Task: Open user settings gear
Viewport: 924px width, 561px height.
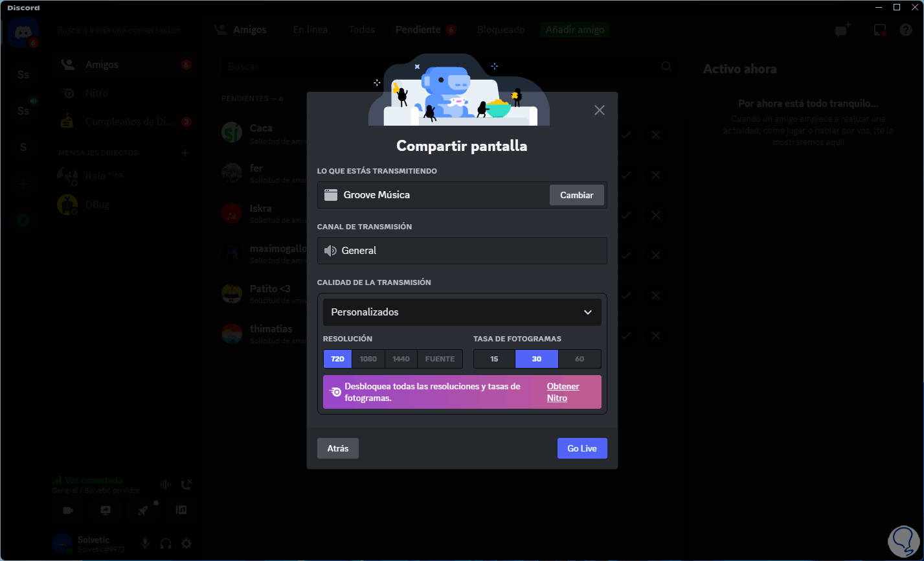Action: click(x=186, y=544)
